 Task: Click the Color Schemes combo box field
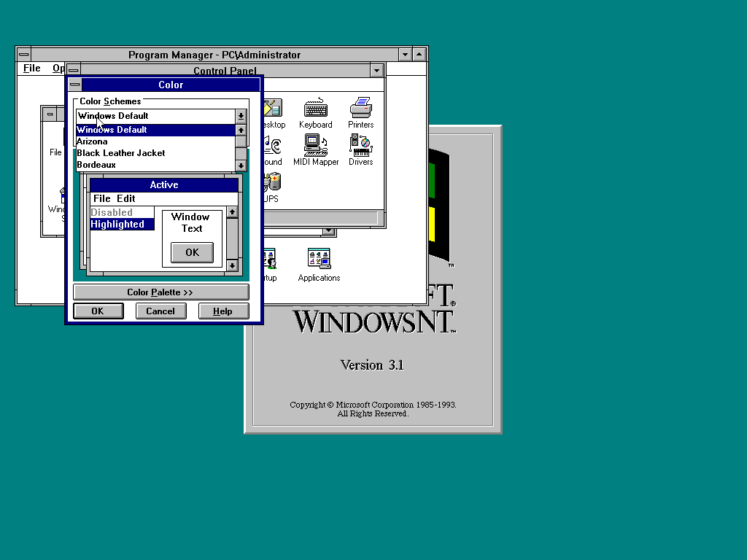pyautogui.click(x=156, y=116)
